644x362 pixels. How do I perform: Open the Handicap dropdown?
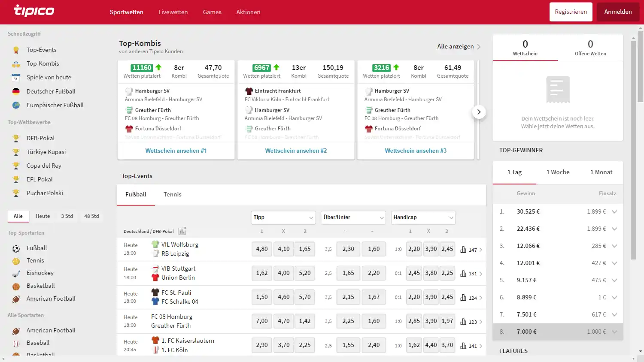pos(423,217)
